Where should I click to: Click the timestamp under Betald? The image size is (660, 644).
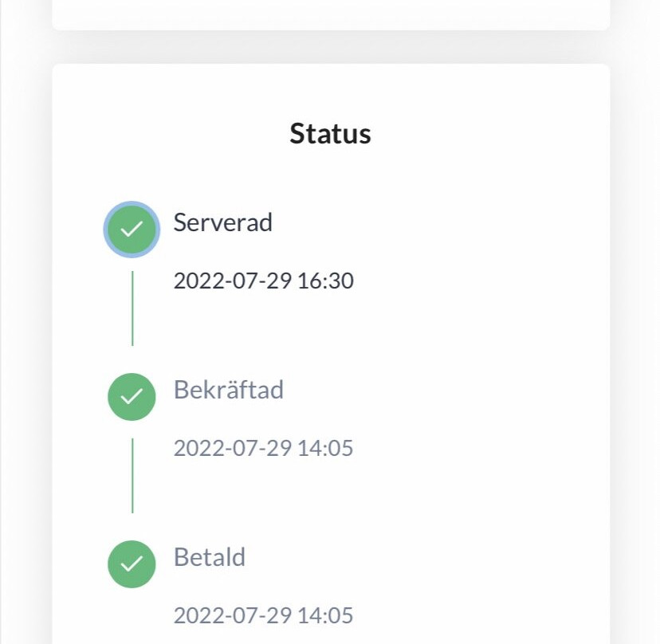(264, 615)
